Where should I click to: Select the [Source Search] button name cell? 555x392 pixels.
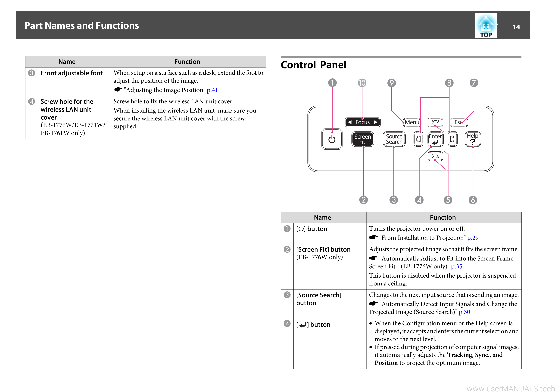(x=330, y=304)
